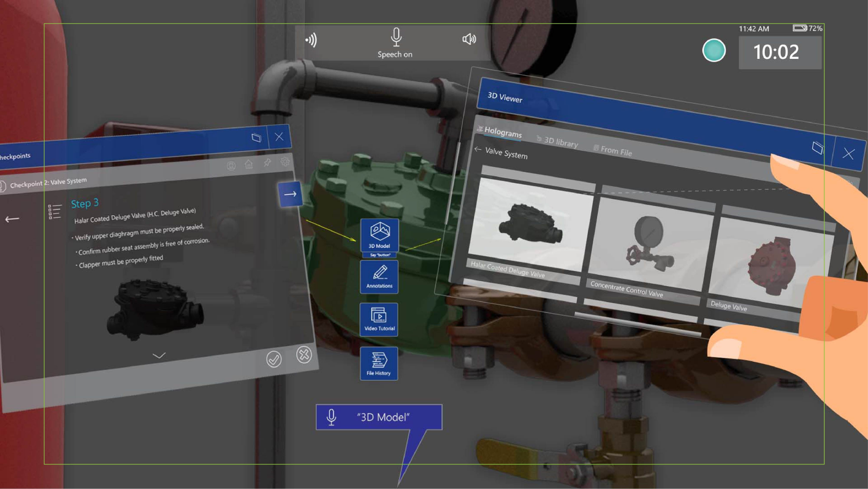Image resolution: width=868 pixels, height=489 pixels.
Task: Close the Checkpoints panel
Action: coord(279,136)
